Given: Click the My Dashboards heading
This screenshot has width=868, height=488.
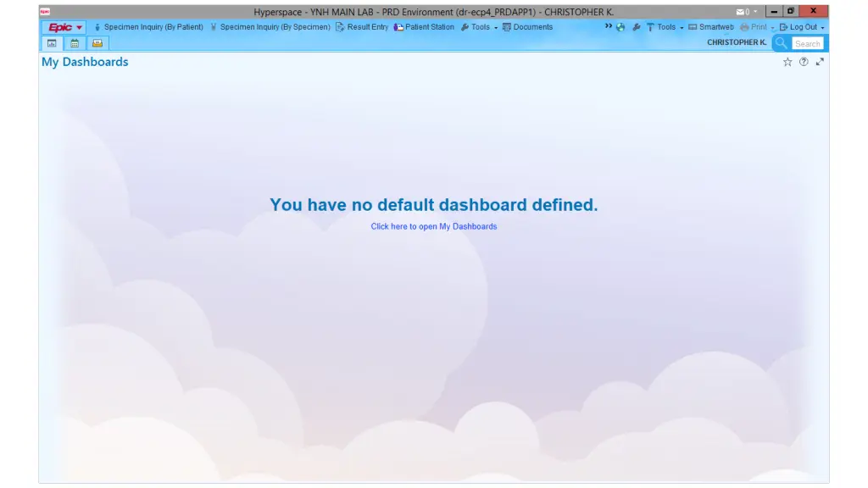Looking at the screenshot, I should (85, 62).
